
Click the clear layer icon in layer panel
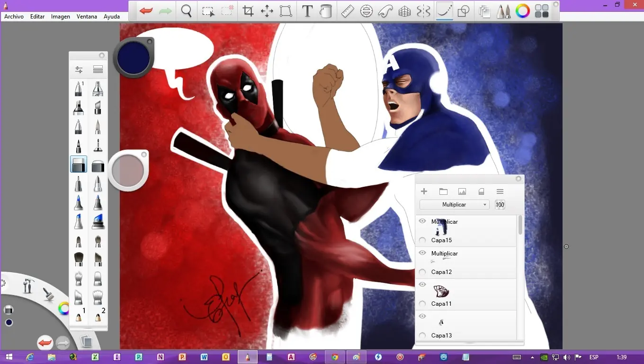tap(481, 191)
